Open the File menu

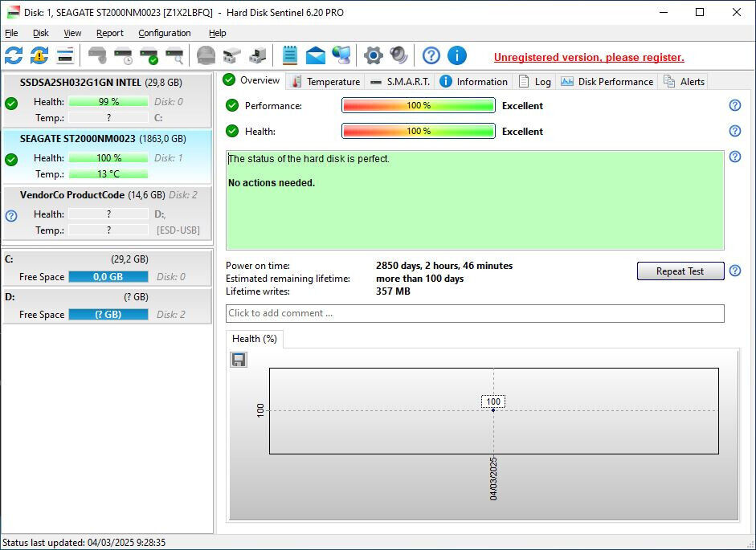coord(11,33)
